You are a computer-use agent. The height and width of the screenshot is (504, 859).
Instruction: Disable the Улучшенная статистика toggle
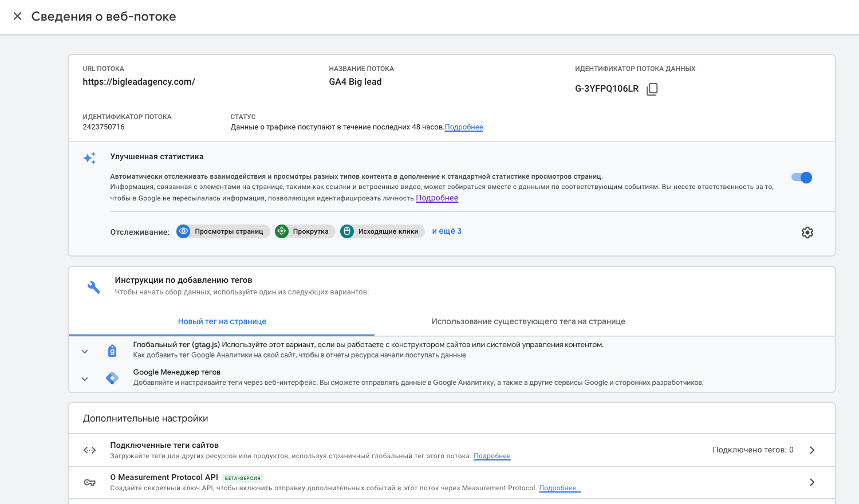(x=802, y=178)
